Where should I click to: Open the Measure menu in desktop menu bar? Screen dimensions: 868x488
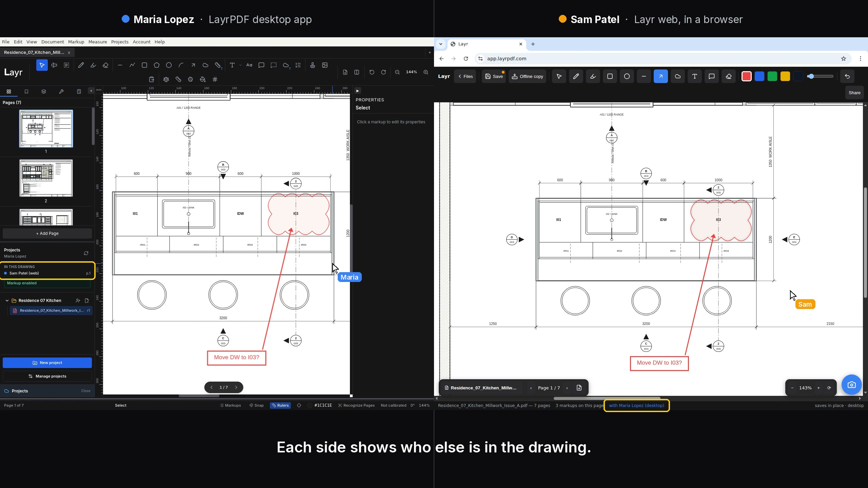coord(98,42)
